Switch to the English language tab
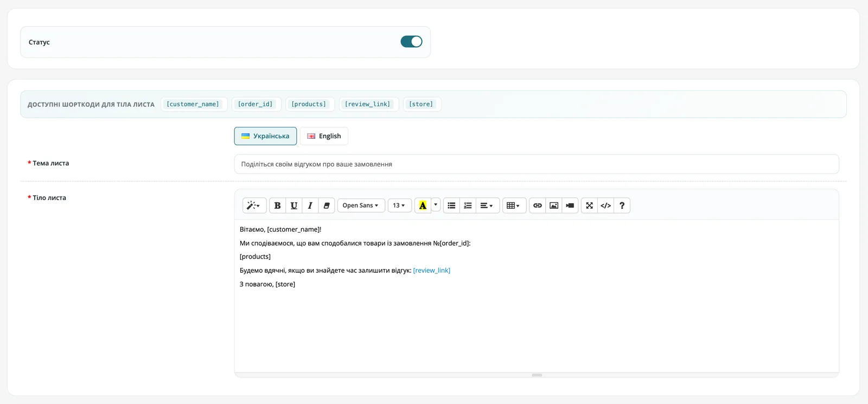 click(324, 136)
